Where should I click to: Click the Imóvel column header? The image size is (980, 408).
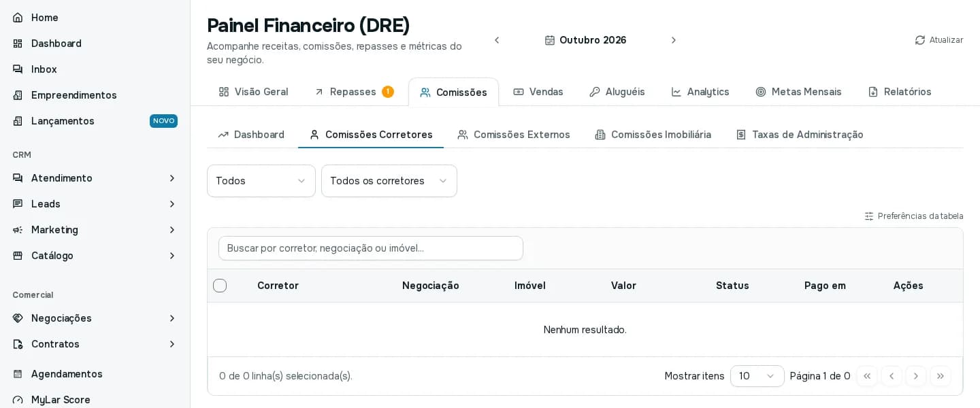point(530,286)
